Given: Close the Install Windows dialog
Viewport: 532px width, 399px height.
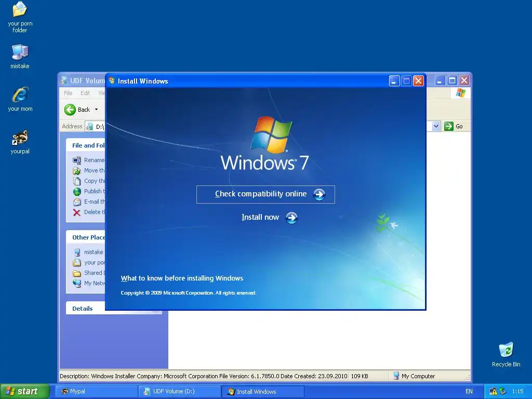Looking at the screenshot, I should click(418, 81).
